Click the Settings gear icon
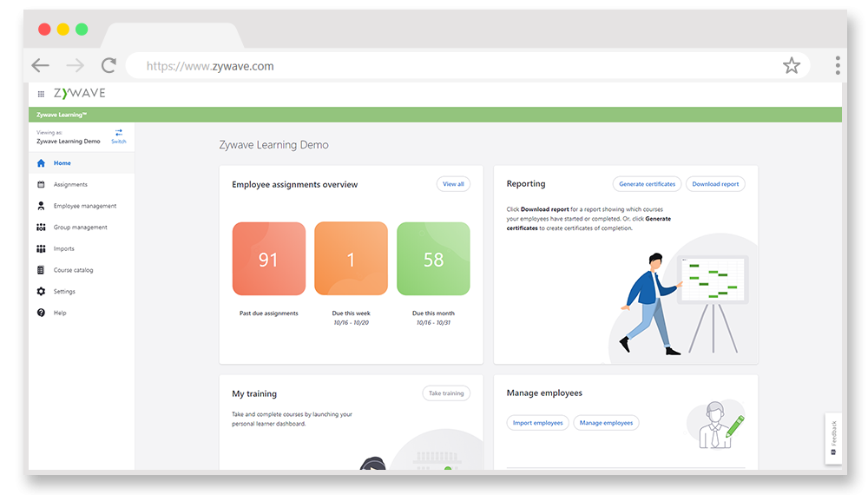Viewport: 868px width, 495px height. tap(41, 291)
